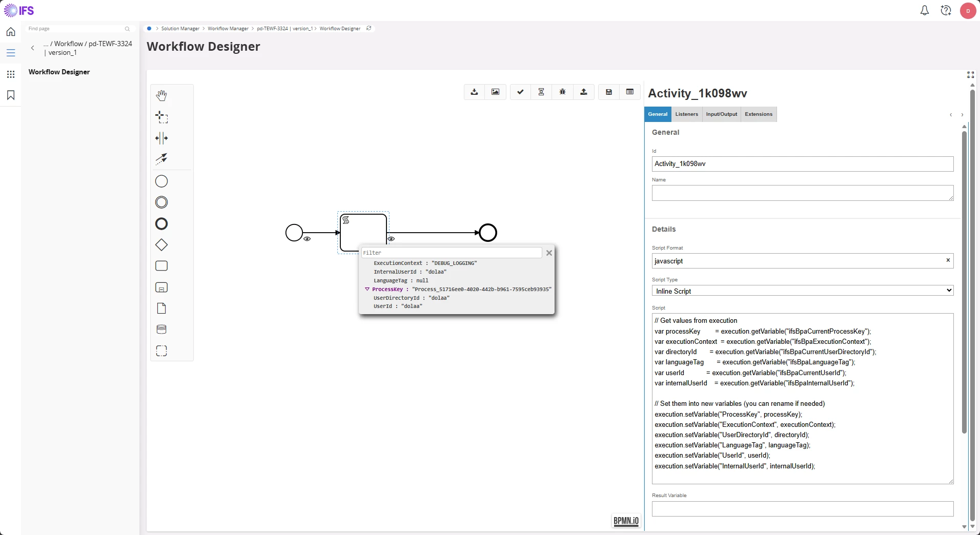This screenshot has height=535, width=980.
Task: Click the validate checkmark toolbar button
Action: tap(520, 92)
